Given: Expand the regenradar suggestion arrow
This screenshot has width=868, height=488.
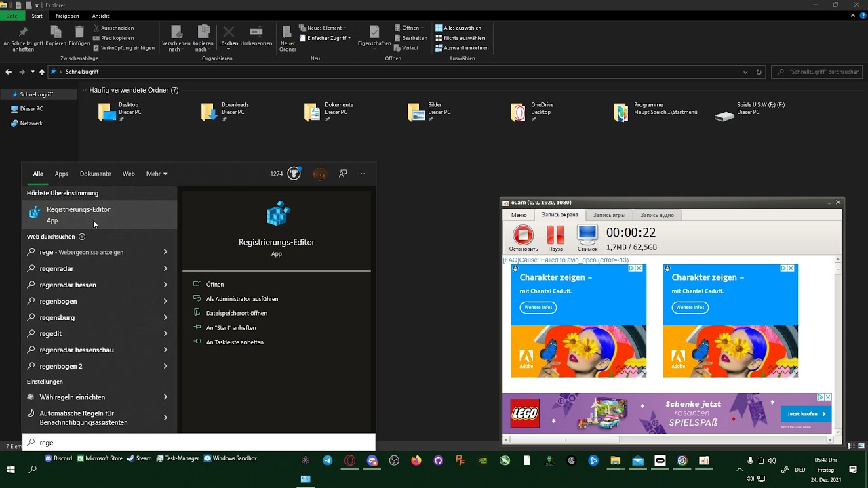Looking at the screenshot, I should coord(165,268).
